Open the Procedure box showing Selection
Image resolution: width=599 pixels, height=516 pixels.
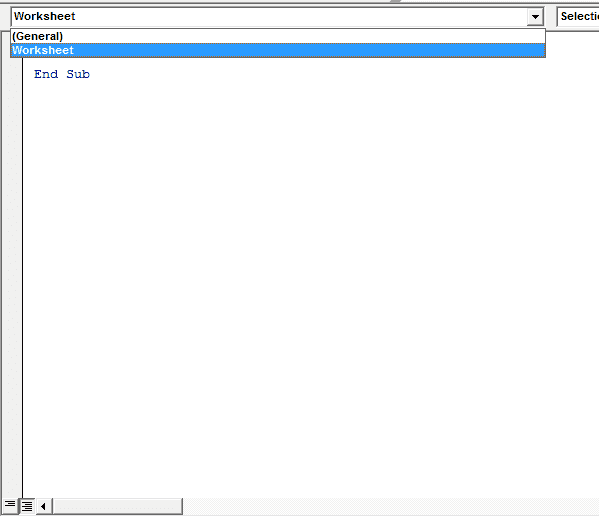click(x=578, y=16)
